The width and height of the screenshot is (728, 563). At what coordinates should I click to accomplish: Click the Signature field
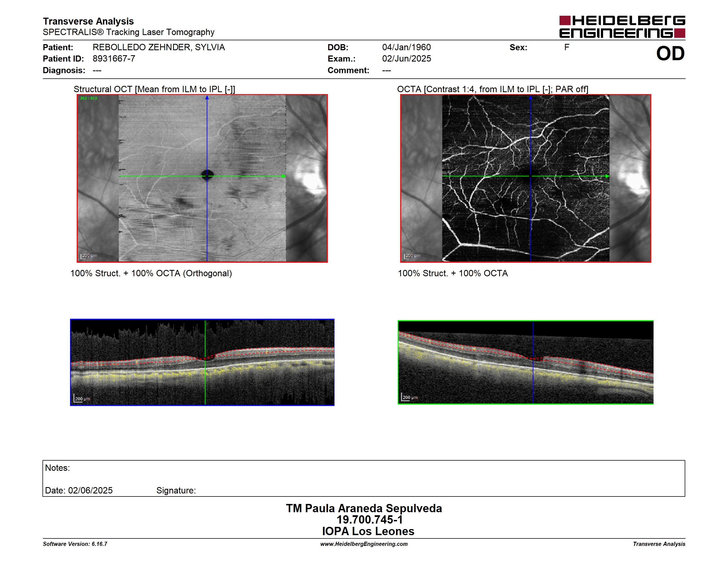[x=176, y=491]
